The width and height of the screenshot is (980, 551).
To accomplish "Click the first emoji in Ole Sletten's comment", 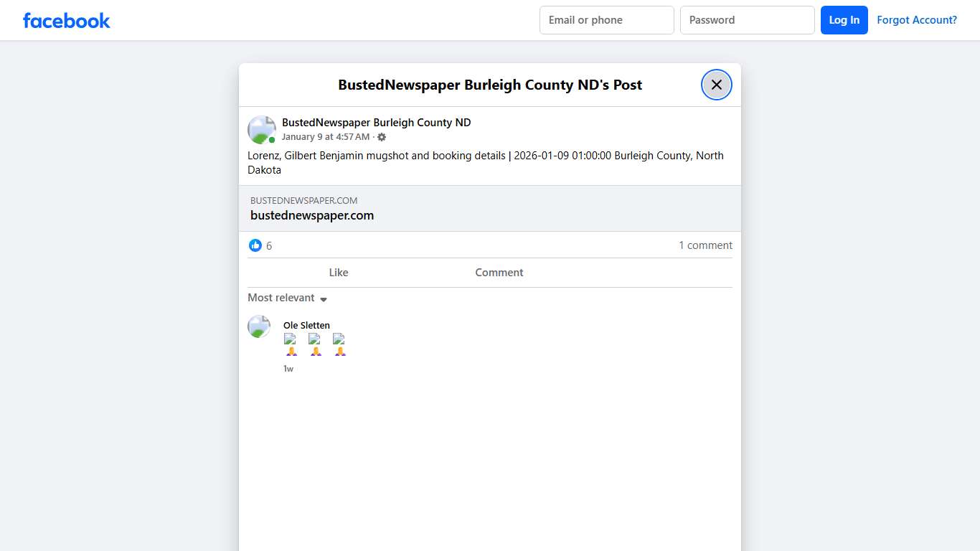I will tap(291, 344).
